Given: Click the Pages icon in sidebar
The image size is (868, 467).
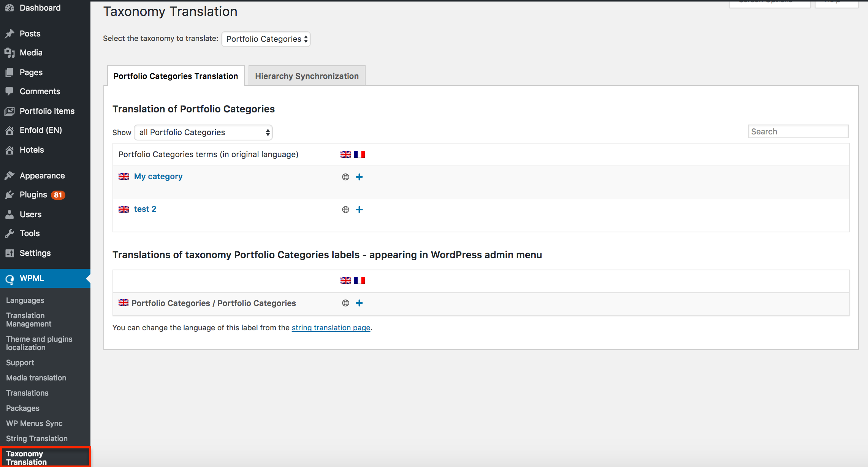Looking at the screenshot, I should point(10,73).
